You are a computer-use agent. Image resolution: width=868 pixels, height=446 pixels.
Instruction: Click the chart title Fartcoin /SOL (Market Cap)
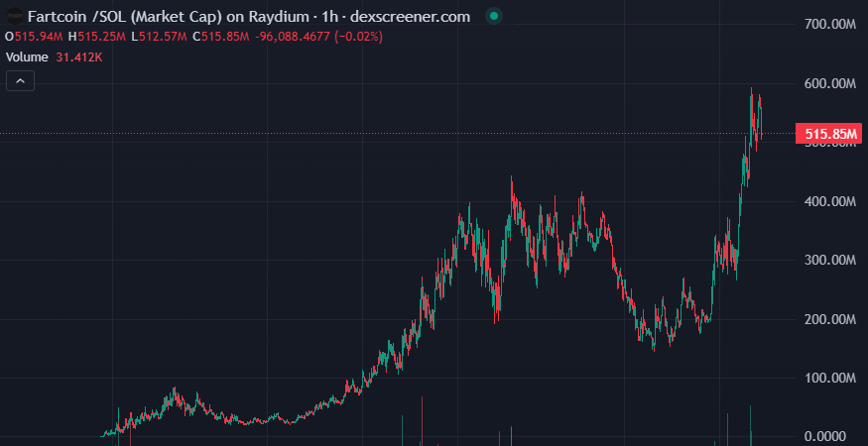(125, 17)
